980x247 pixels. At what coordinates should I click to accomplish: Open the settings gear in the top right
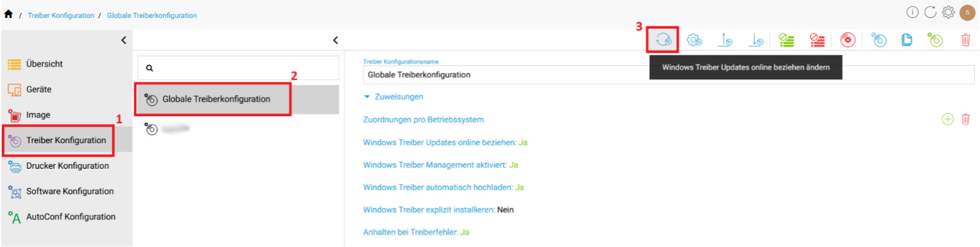(948, 12)
